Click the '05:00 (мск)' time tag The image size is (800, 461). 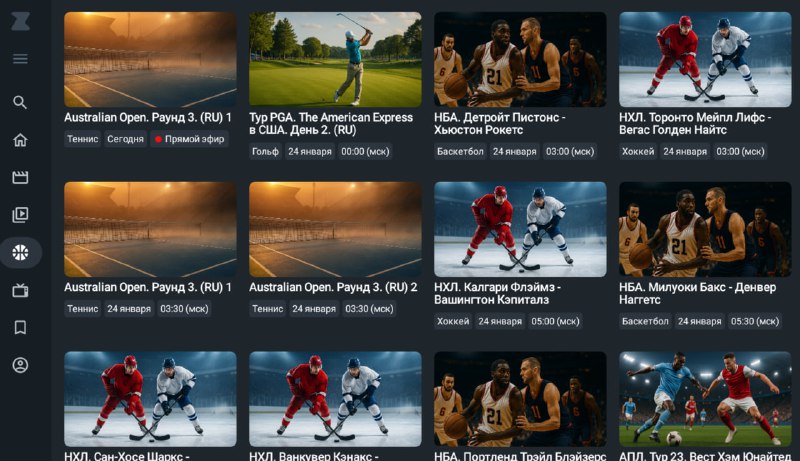coord(555,321)
